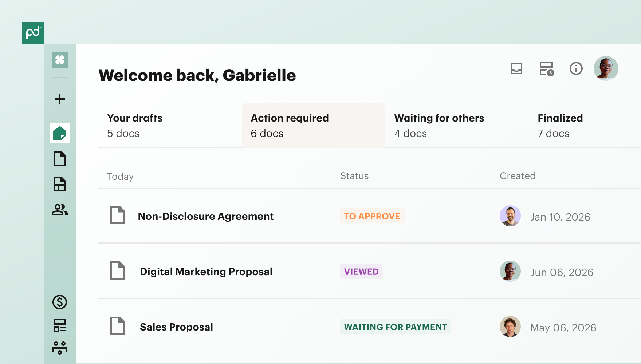Open the workspace clover icon
Screen dimensions: 641x364
[60, 60]
